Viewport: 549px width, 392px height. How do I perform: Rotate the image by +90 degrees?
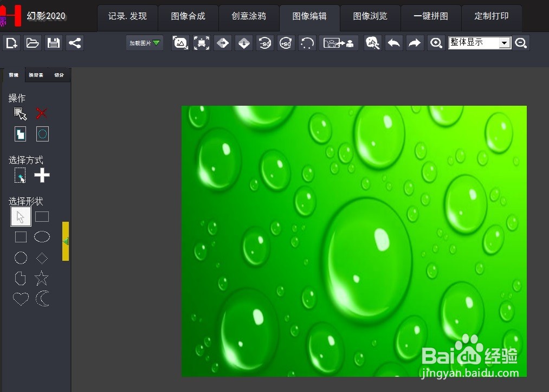click(286, 43)
